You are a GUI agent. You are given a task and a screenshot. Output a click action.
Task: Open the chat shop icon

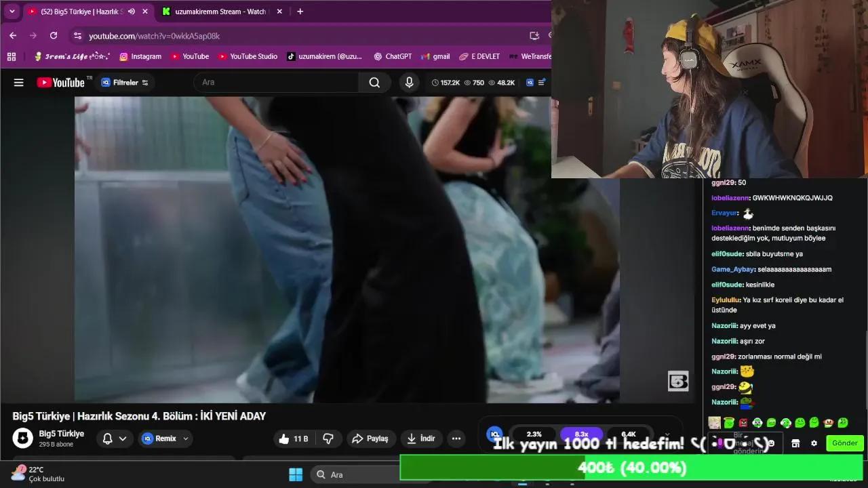click(x=795, y=443)
